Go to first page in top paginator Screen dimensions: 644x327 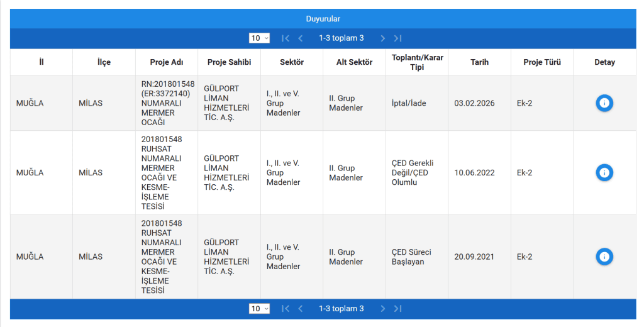point(286,38)
